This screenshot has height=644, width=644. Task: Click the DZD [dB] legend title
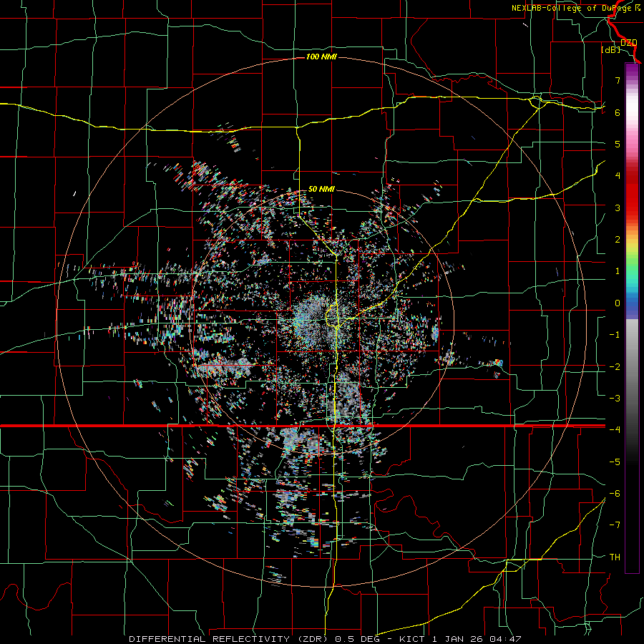[618, 46]
